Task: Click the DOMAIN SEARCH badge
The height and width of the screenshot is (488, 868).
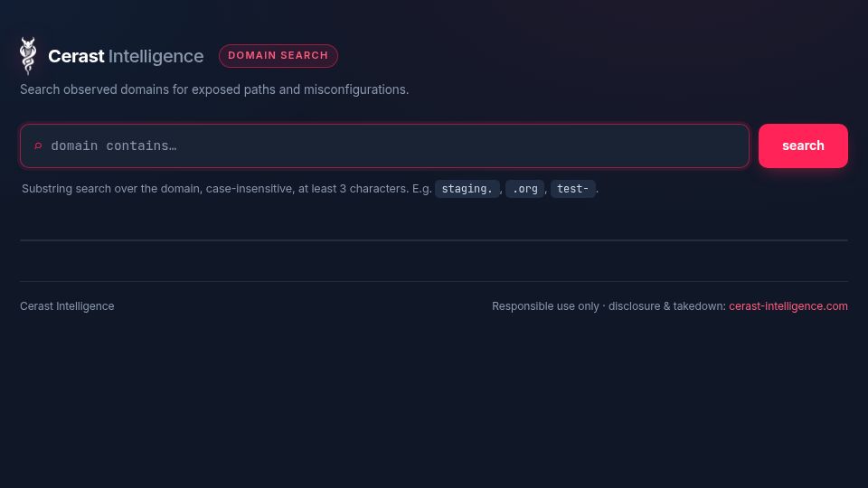Action: pos(278,56)
